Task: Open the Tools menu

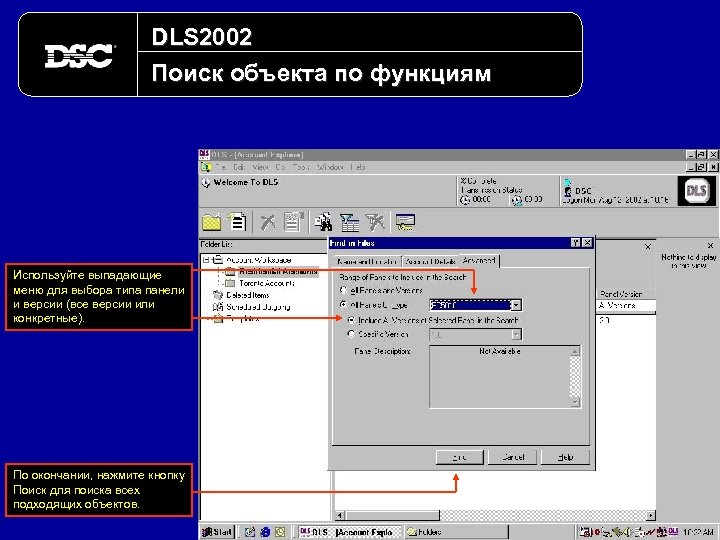Action: [x=301, y=167]
